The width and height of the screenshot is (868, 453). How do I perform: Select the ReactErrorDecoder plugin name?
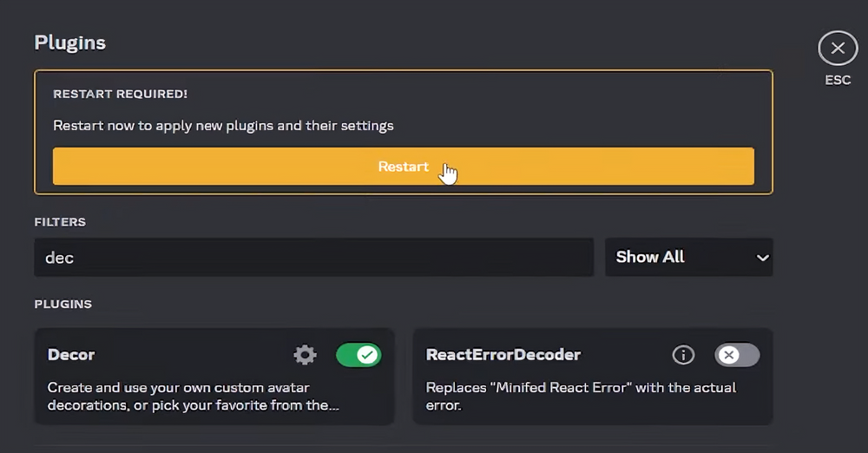click(503, 355)
